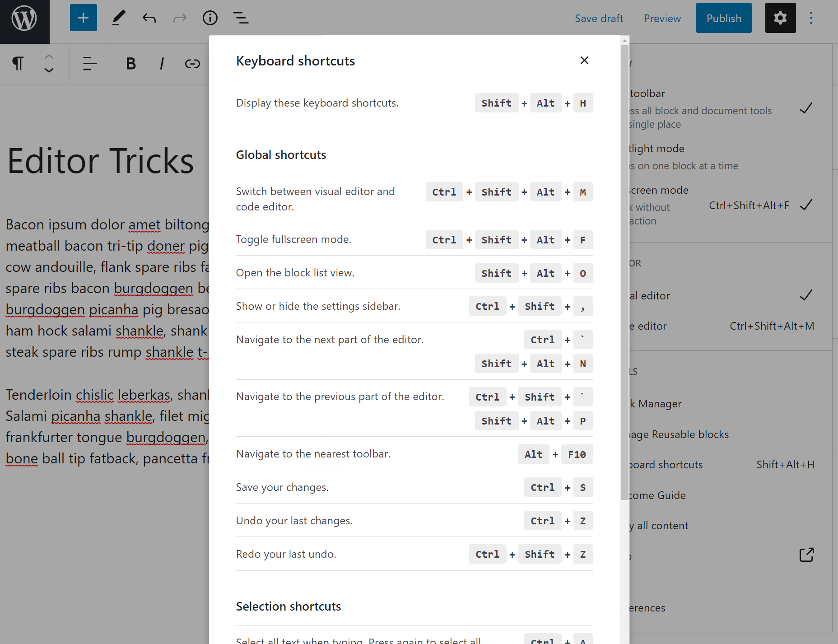Screen dimensions: 838x644
Task: Apply bold formatting
Action: coord(130,64)
